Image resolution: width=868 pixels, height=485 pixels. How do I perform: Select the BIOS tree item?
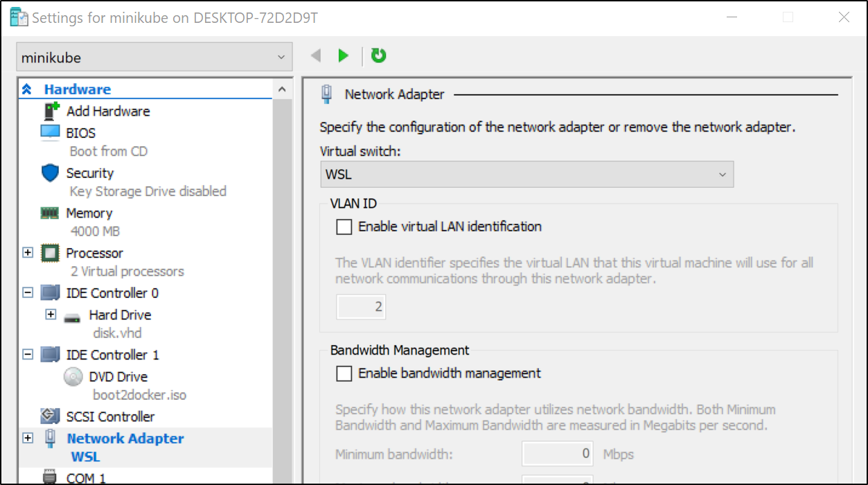[x=81, y=133]
